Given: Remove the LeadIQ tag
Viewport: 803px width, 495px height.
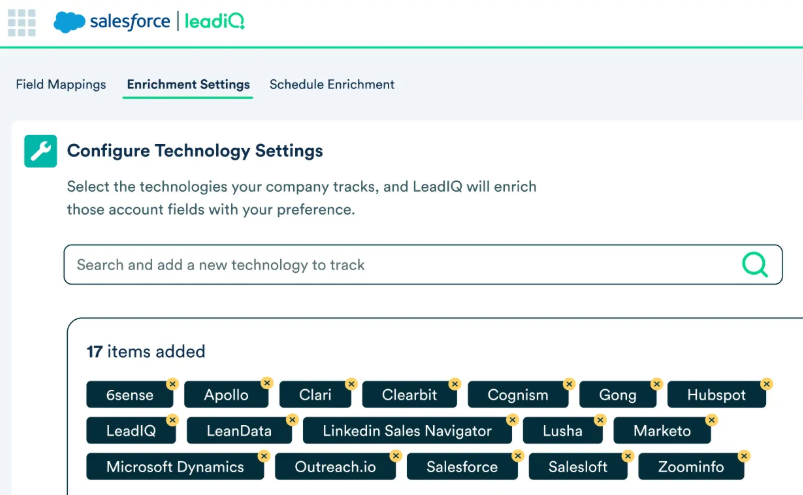Looking at the screenshot, I should 173,420.
